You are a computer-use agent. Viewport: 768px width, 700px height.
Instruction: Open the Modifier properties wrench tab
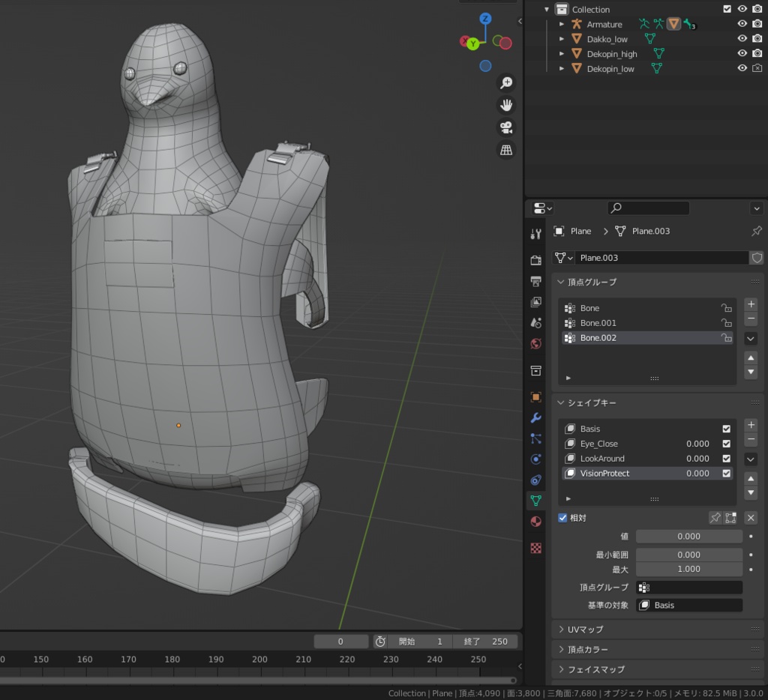[535, 417]
